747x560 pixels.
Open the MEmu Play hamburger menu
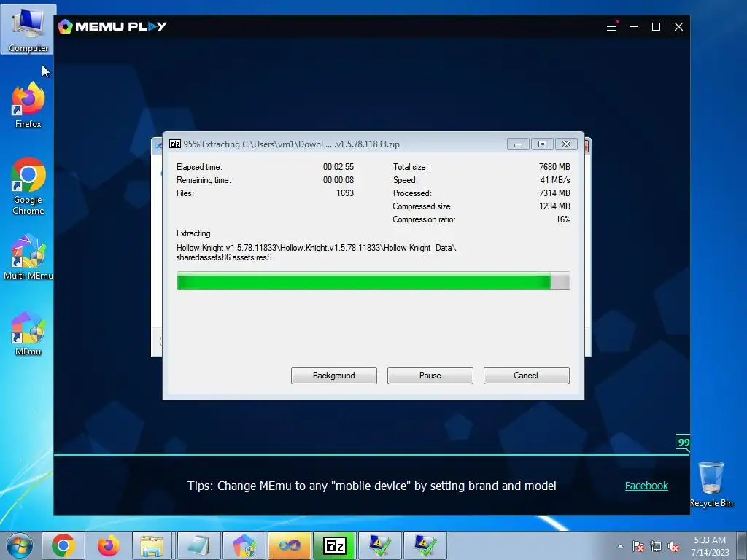point(611,27)
